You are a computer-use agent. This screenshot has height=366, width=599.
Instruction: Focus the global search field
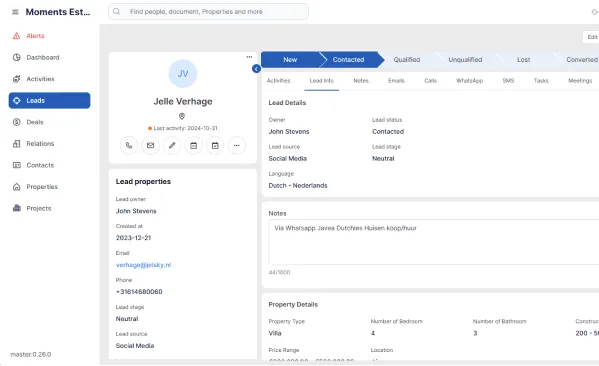pos(208,11)
